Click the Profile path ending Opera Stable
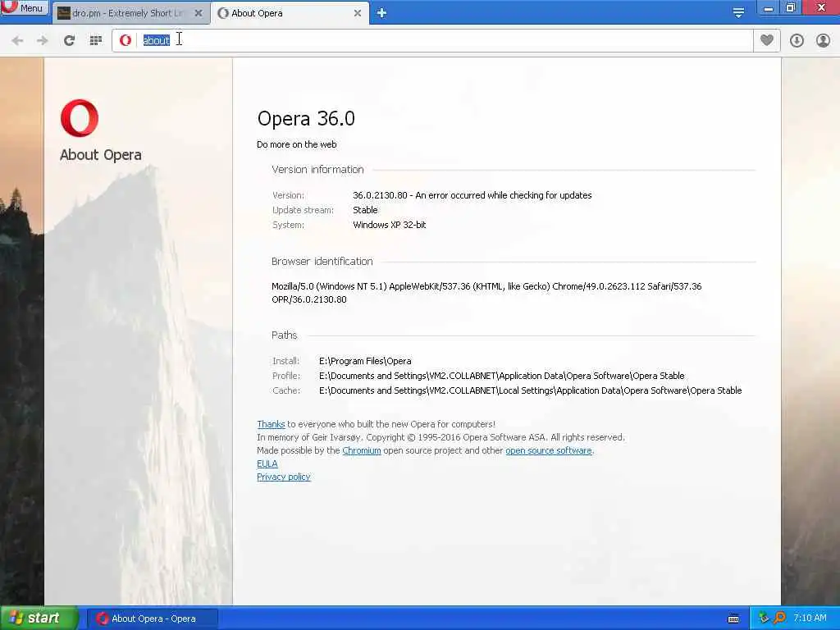 pyautogui.click(x=501, y=376)
